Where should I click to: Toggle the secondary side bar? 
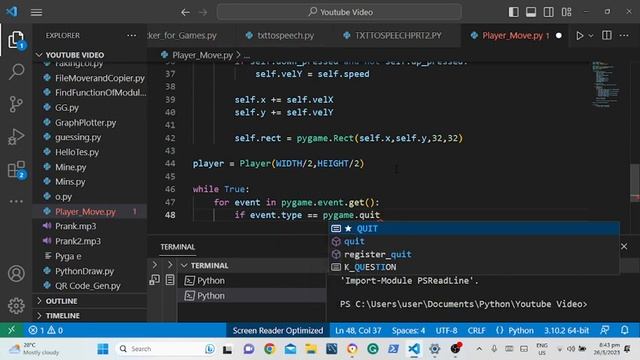pos(549,12)
